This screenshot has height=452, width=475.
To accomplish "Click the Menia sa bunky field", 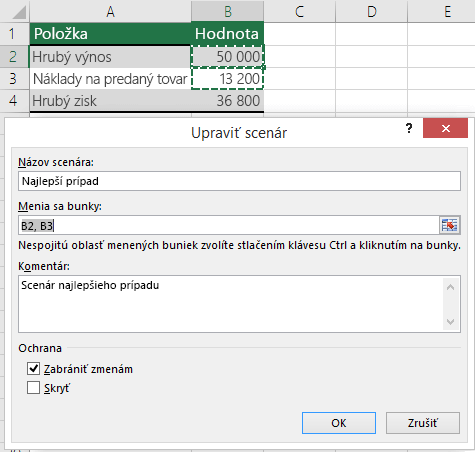I will click(229, 225).
